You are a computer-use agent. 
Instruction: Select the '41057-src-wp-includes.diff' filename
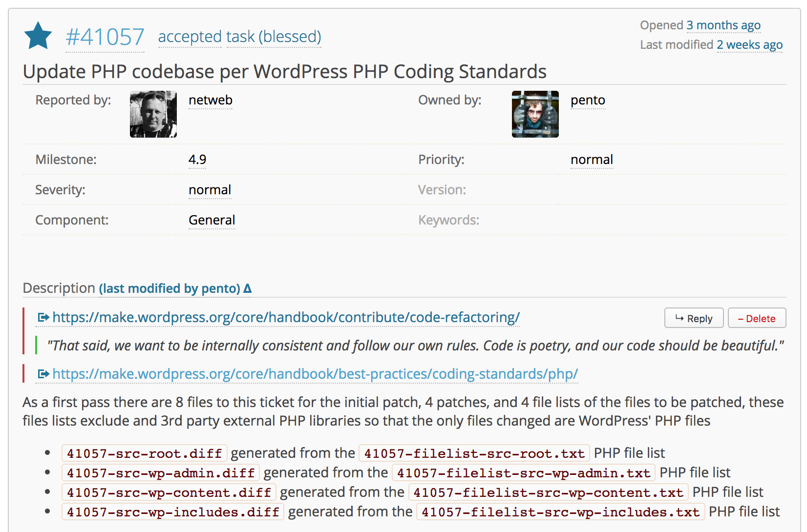(173, 512)
